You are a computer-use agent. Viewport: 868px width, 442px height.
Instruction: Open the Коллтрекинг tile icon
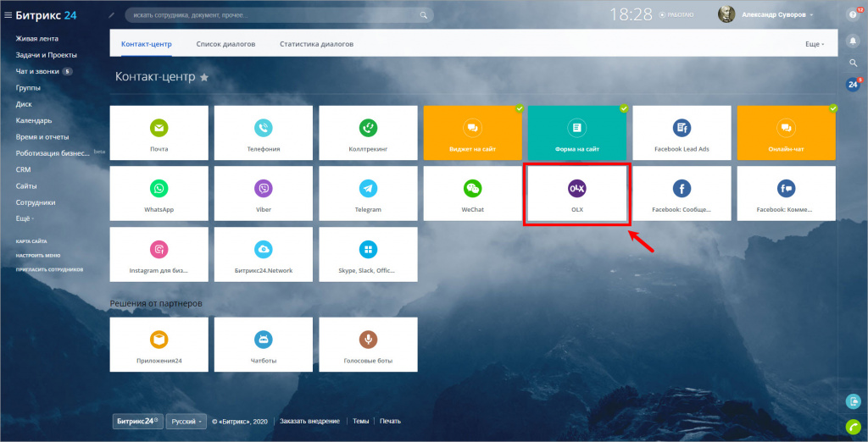coord(368,129)
